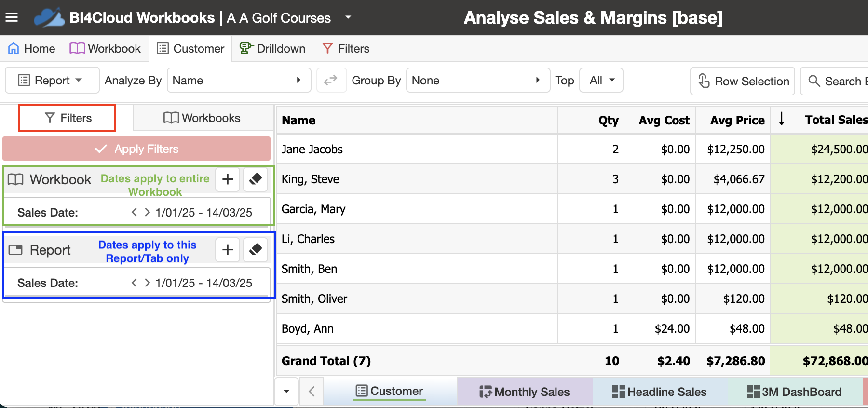
Task: Switch to the Headline Sales report tab
Action: point(660,392)
